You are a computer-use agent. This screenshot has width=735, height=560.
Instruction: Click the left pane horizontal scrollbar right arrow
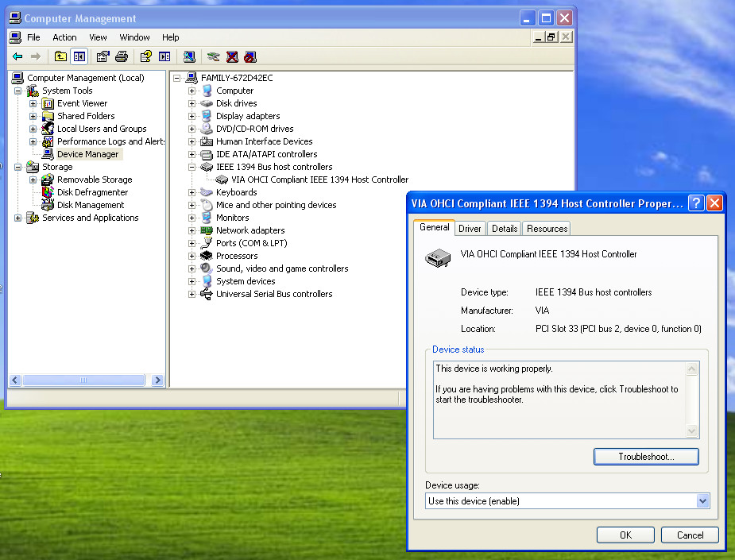[x=158, y=380]
